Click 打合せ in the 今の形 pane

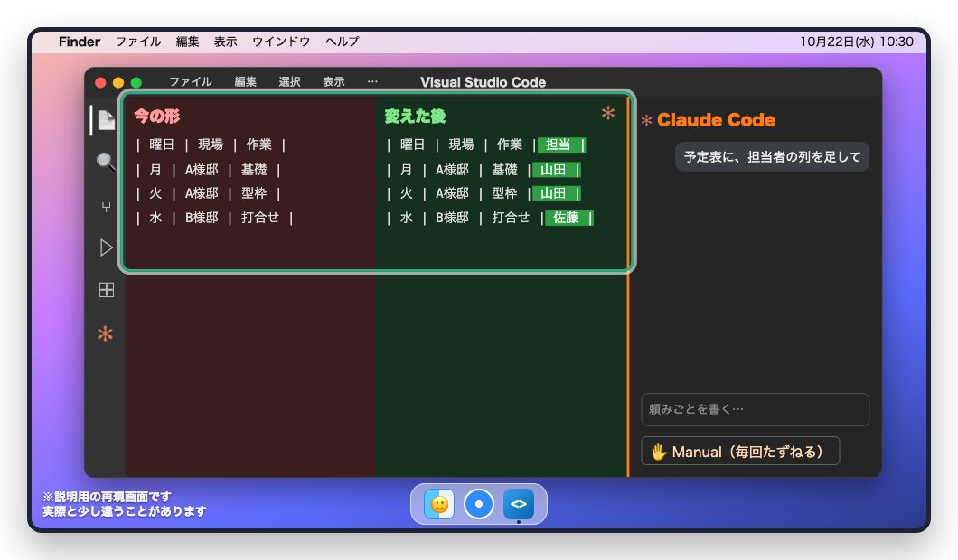(x=260, y=218)
